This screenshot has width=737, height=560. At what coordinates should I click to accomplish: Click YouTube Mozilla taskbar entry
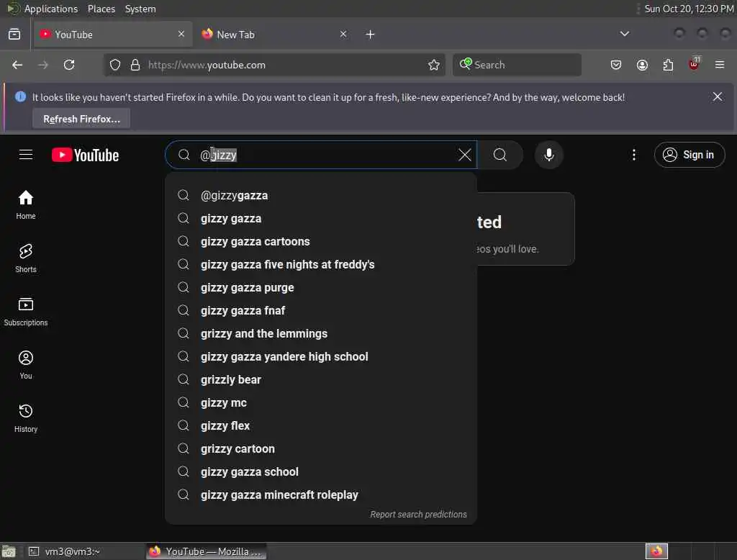coord(206,551)
